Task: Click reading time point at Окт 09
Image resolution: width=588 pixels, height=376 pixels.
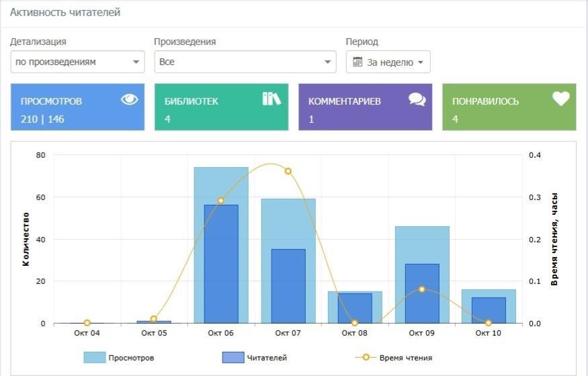Action: point(422,289)
